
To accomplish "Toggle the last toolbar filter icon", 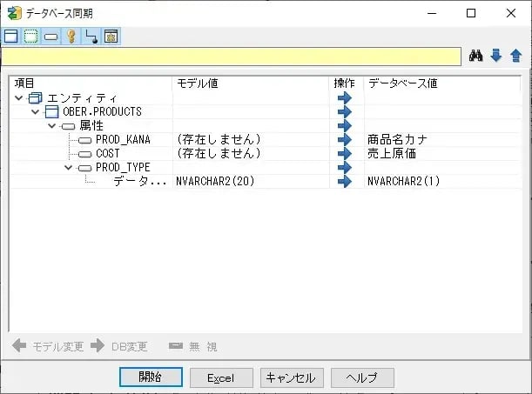I will pos(111,37).
